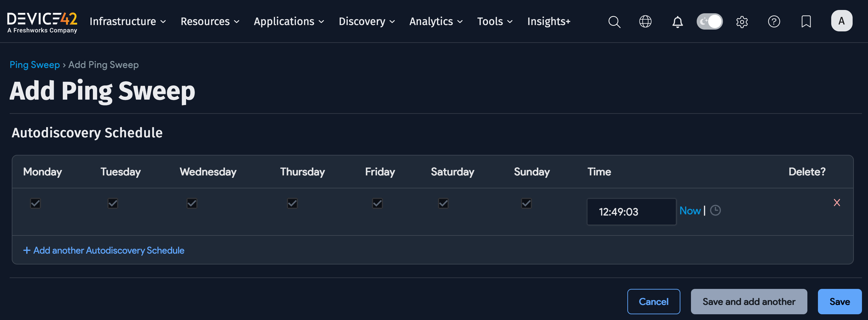Click the Now link to set current time
Screen dimensions: 868x320
click(690, 210)
